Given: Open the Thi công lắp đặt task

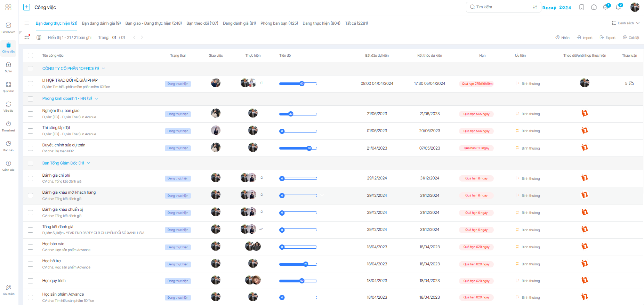Looking at the screenshot, I should [x=56, y=128].
